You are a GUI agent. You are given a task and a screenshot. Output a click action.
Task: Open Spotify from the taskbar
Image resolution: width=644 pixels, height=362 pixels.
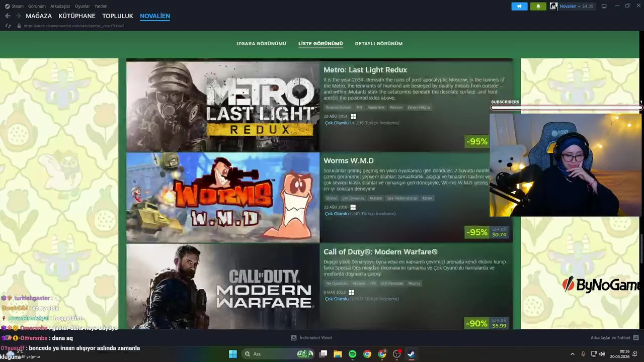click(352, 354)
